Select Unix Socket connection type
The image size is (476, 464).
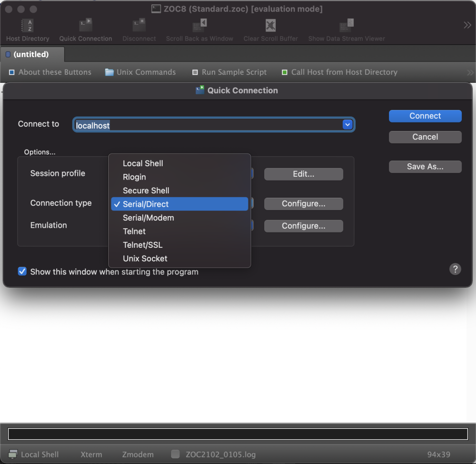[179, 259]
